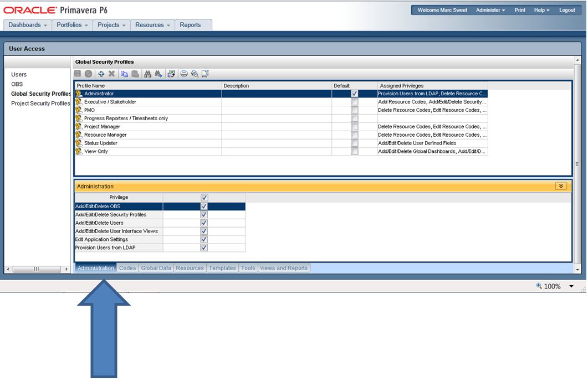The image size is (588, 381).
Task: Click the Cancel changes round icon
Action: (x=88, y=74)
